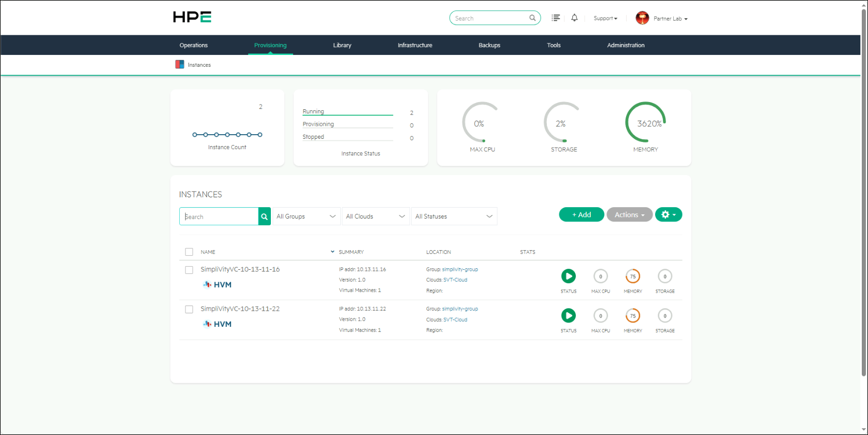This screenshot has width=868, height=435.
Task: Click the magnifier button in instances search
Action: pos(265,216)
